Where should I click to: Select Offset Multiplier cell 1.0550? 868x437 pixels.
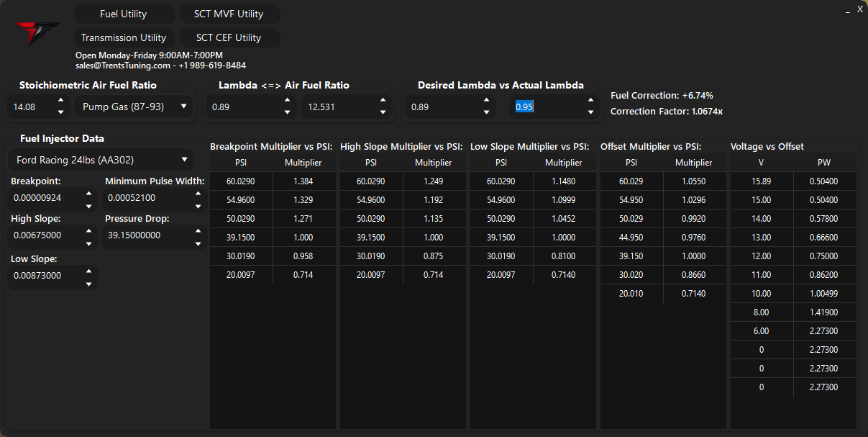[x=694, y=181]
